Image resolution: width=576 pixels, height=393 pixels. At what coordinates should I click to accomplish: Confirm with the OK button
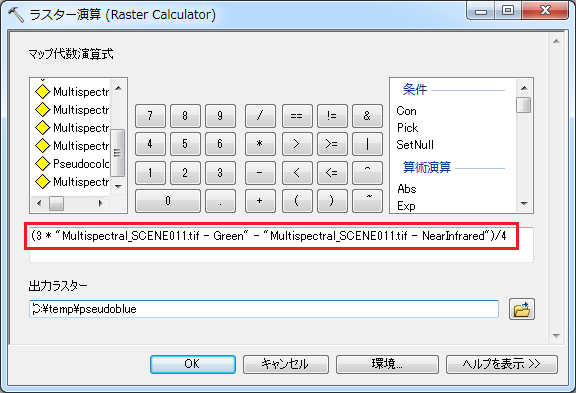(x=193, y=364)
